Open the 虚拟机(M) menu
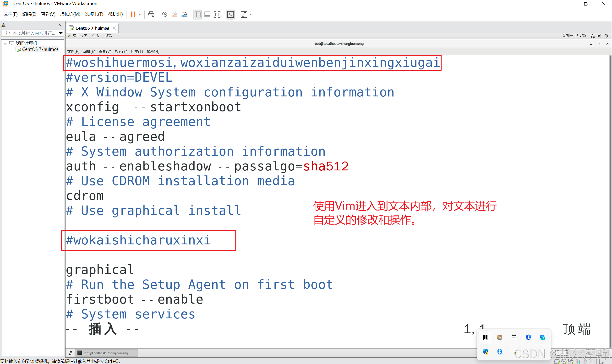Image resolution: width=612 pixels, height=364 pixels. coord(70,14)
